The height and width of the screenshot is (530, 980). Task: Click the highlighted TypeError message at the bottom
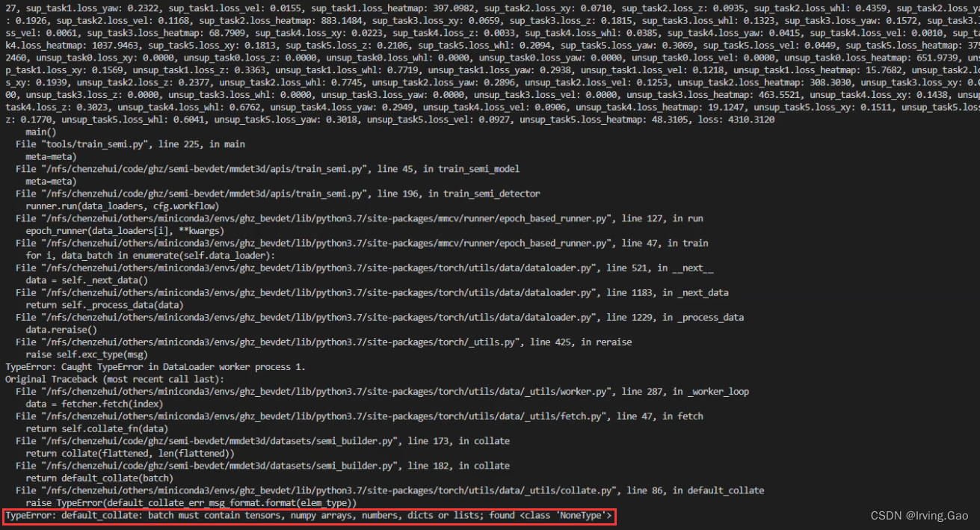(306, 514)
